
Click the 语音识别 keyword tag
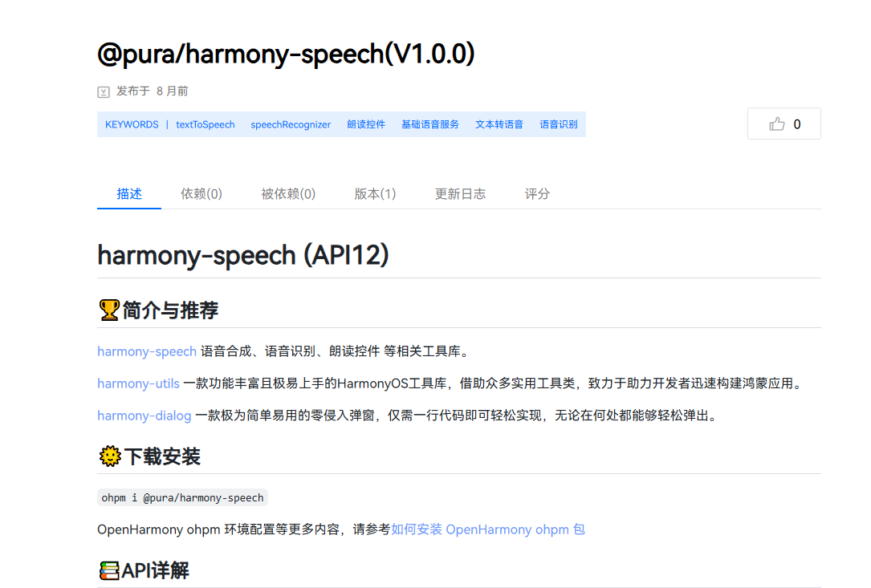coord(560,124)
